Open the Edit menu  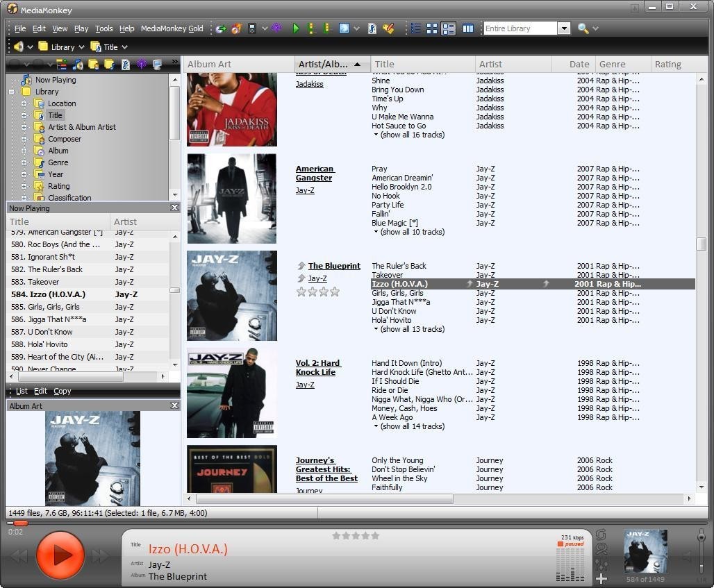pos(39,28)
